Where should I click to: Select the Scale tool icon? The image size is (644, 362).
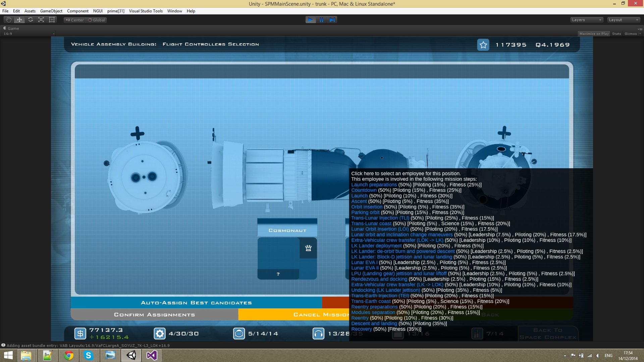coord(41,20)
